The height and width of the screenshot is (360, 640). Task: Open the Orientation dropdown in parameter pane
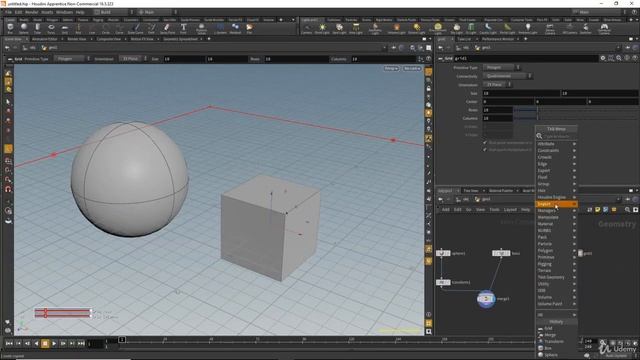[x=497, y=84]
